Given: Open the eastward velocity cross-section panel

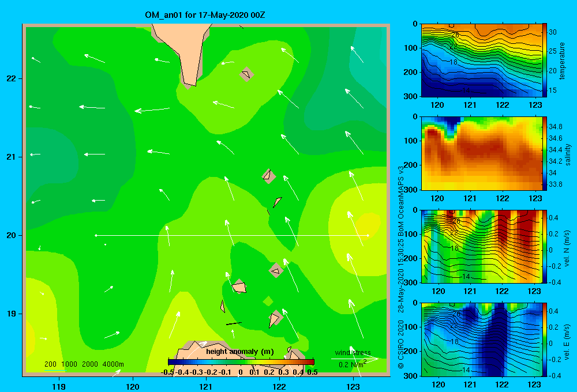Looking at the screenshot, I should pyautogui.click(x=482, y=340).
